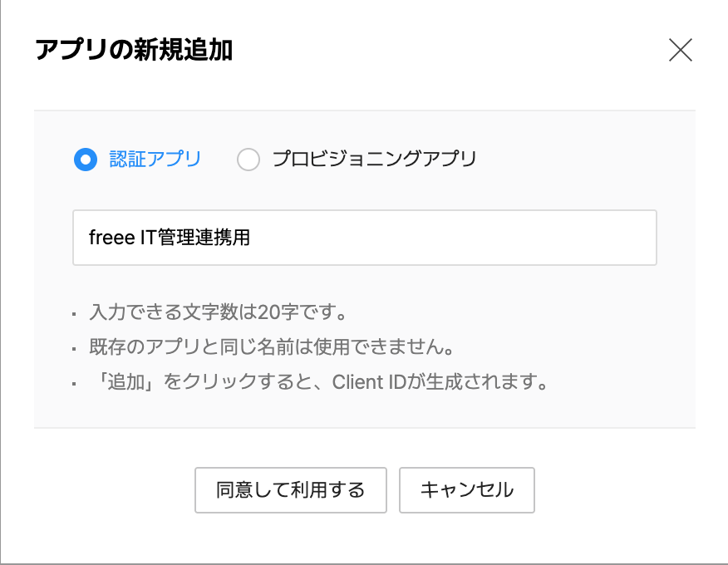Click the words Client ID in hint

coord(368,383)
